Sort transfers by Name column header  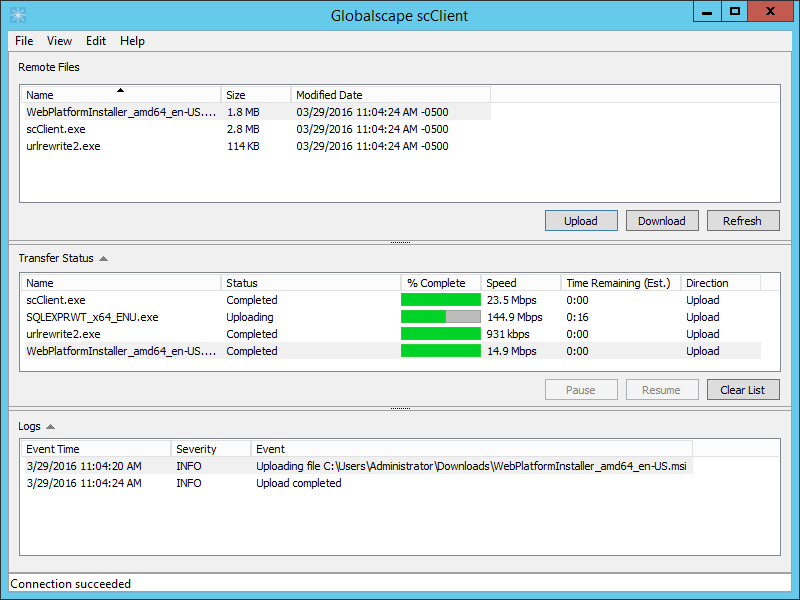pyautogui.click(x=121, y=283)
